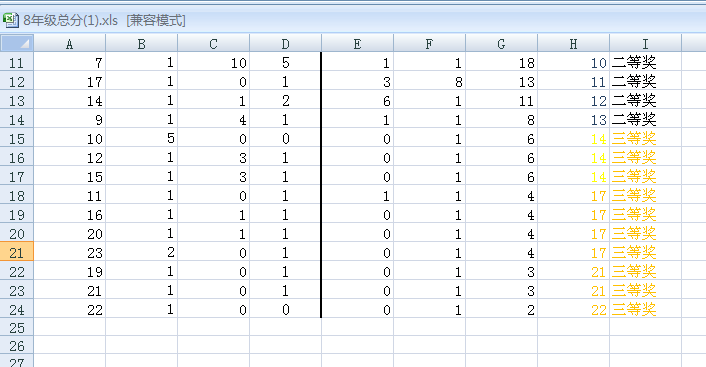
Task: Select highlighted row 21 header
Action: point(17,252)
